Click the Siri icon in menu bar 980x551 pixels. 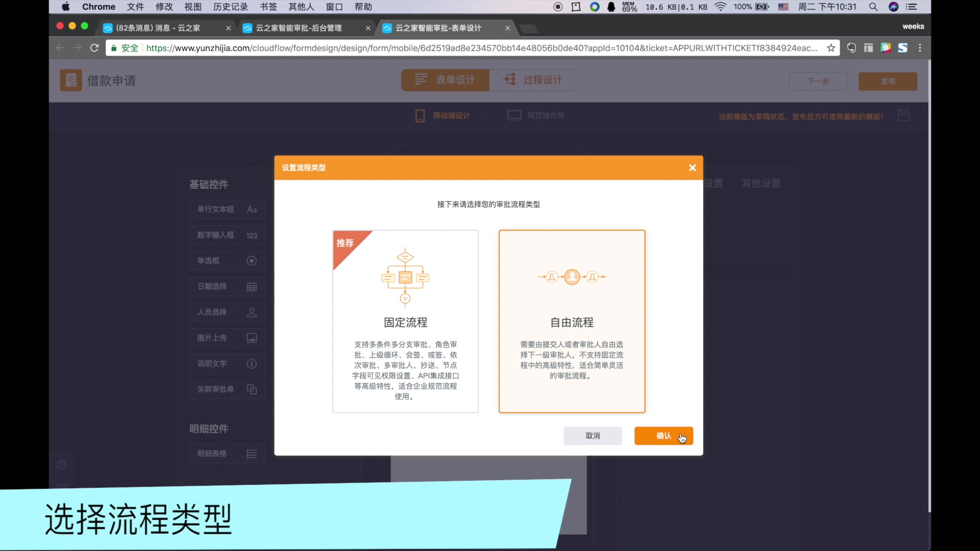click(x=893, y=7)
